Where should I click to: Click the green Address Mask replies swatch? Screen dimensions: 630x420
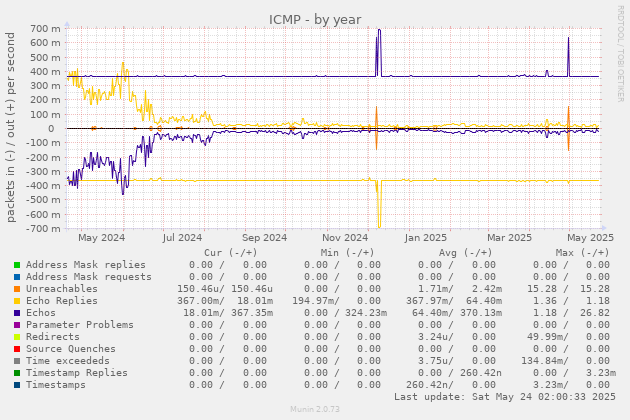click(17, 265)
